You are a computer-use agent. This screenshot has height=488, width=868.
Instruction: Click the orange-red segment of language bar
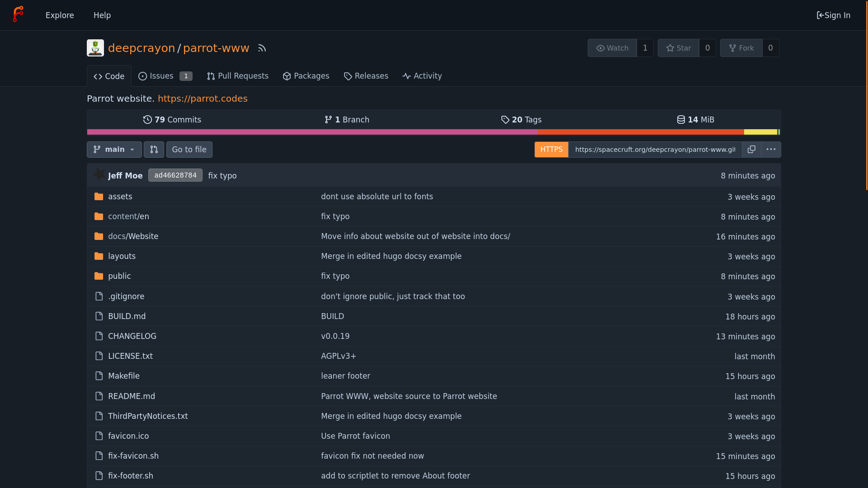click(641, 132)
